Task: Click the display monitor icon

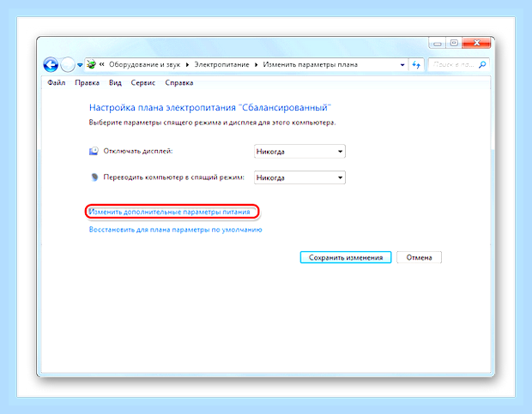Action: pos(94,151)
